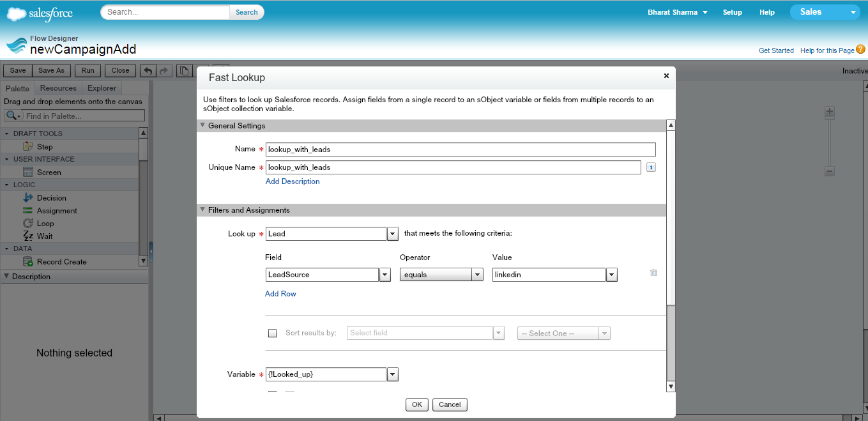Collapse the DRAFT TOOLS palette group

[x=7, y=134]
